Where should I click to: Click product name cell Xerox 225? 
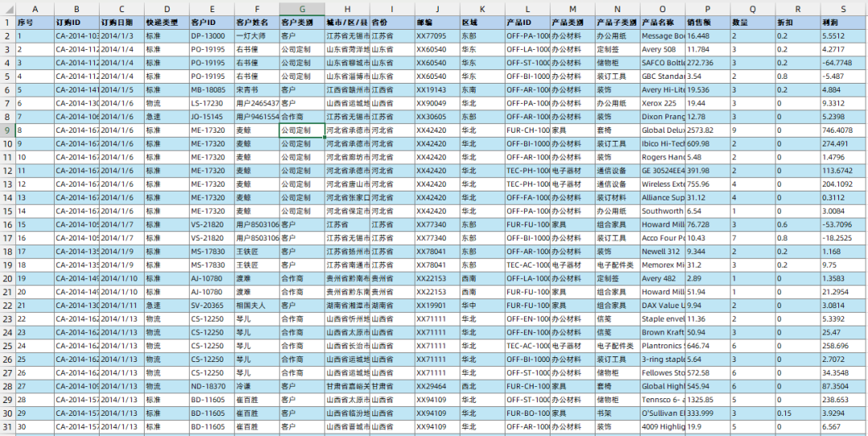pos(662,103)
